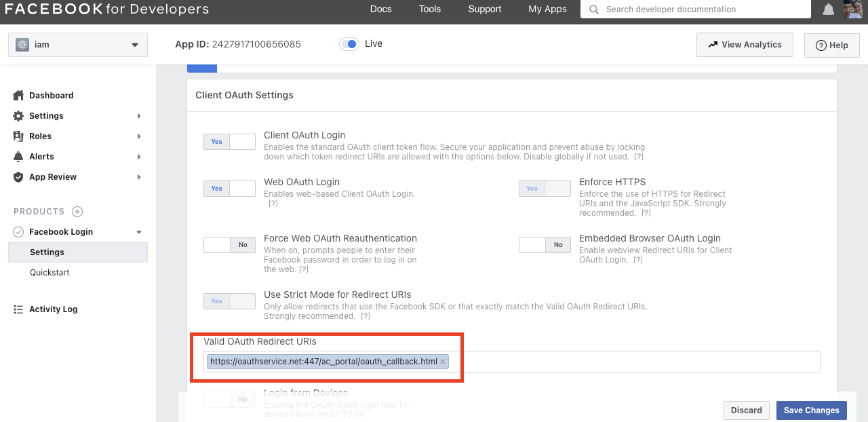Expand the Settings sidebar submenu arrow
Viewport: 868px width, 422px height.
[x=139, y=116]
